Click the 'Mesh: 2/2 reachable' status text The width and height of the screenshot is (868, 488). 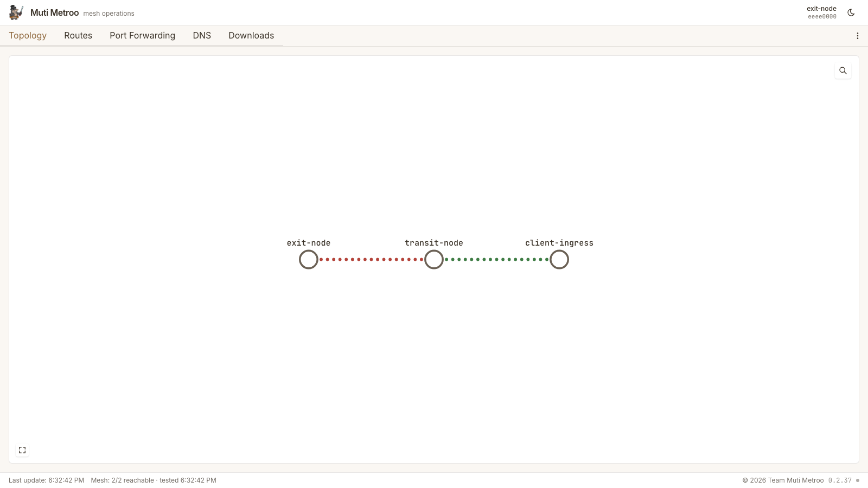[x=123, y=480]
